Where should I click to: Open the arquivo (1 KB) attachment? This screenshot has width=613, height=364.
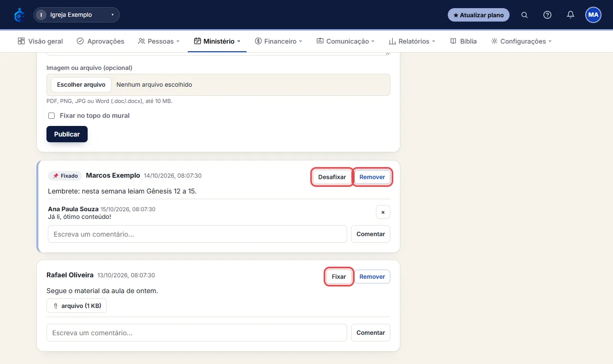pyautogui.click(x=77, y=306)
